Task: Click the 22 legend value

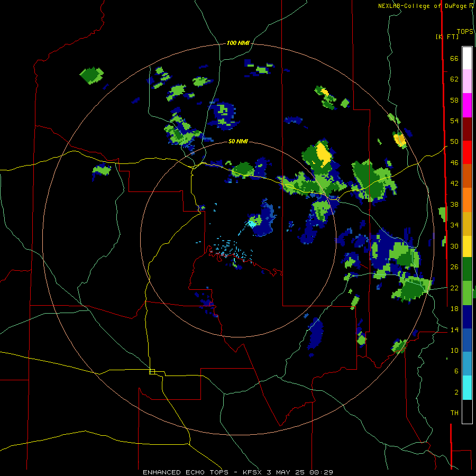Action: 454,288
